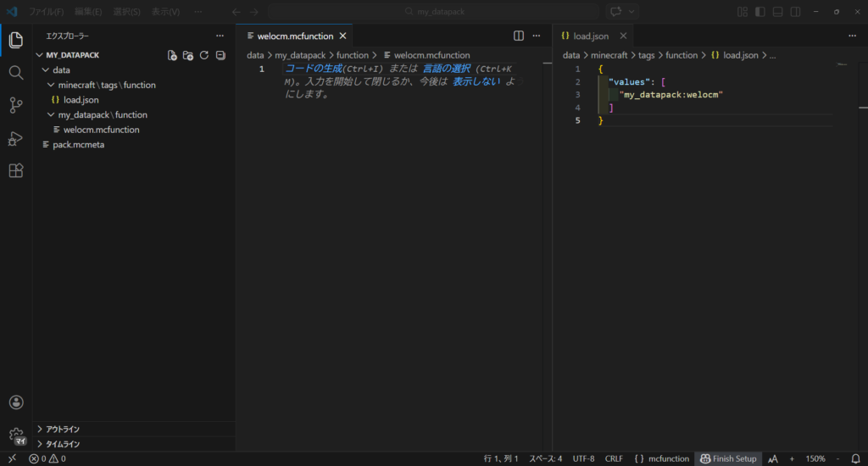Open the 表示(V) menu
Image resolution: width=868 pixels, height=466 pixels.
pos(165,12)
